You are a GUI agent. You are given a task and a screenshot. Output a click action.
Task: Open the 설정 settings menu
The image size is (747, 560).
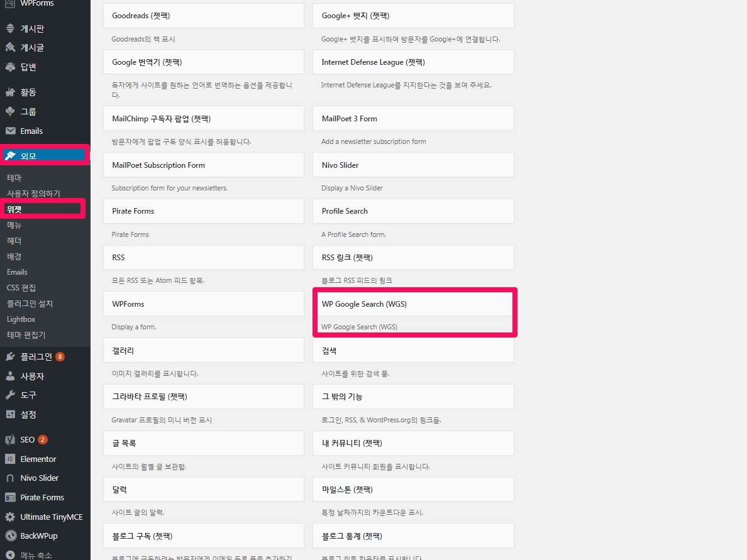point(28,415)
